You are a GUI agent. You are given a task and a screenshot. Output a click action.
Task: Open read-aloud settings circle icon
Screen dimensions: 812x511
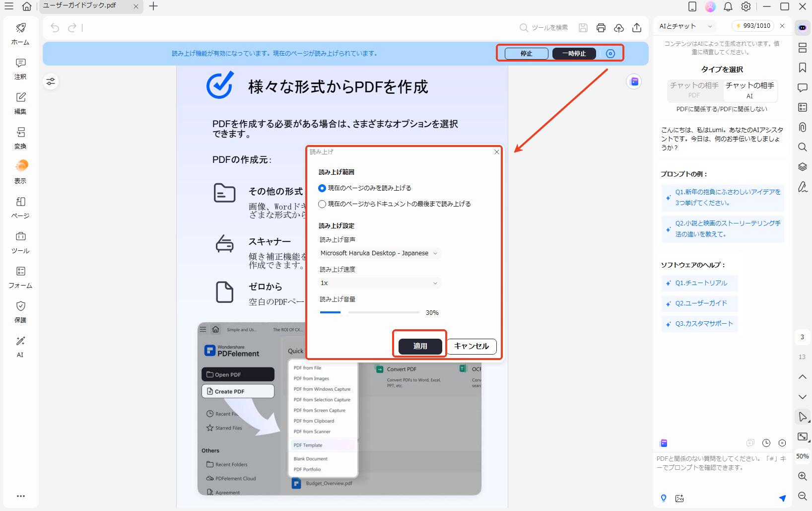pyautogui.click(x=610, y=54)
